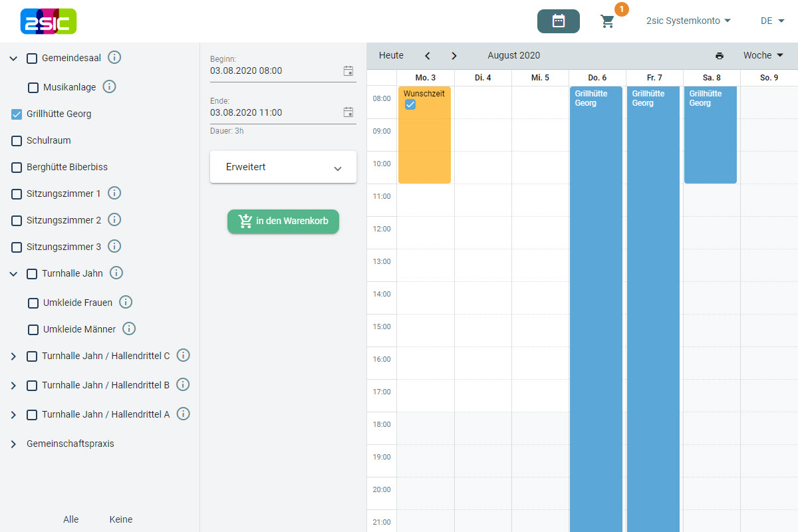Expand the Erweitert panel
This screenshot has height=532, width=798.
click(283, 168)
